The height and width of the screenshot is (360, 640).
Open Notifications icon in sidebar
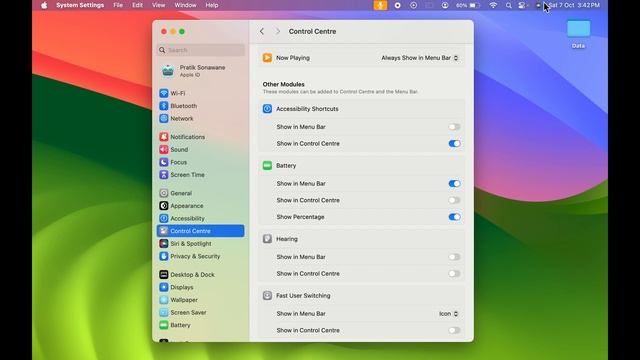pos(164,137)
